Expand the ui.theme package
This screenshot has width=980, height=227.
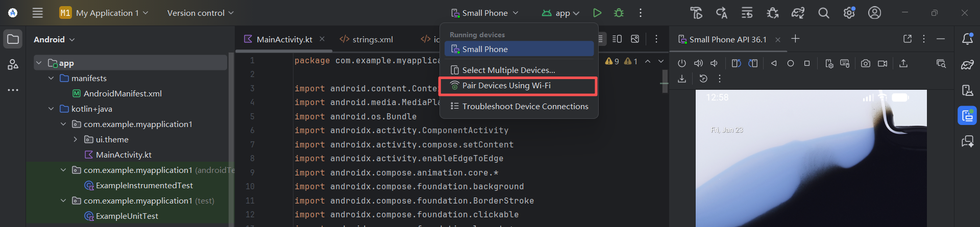coord(76,139)
